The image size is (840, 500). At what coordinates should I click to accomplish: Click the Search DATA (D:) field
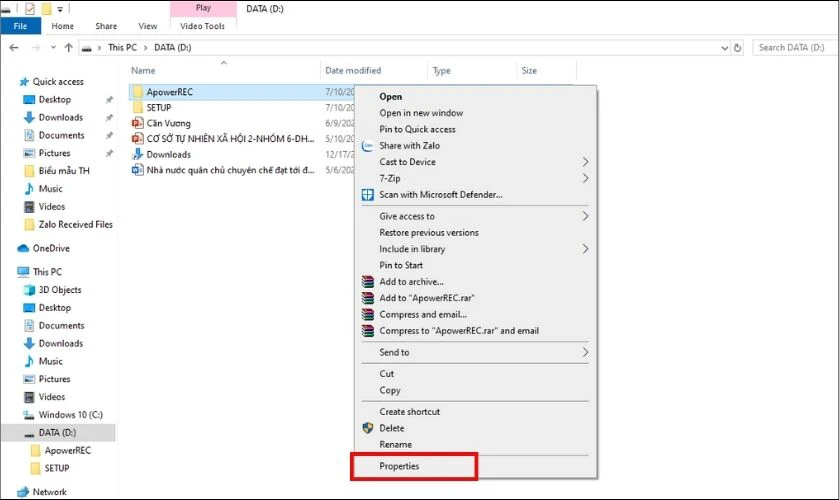coord(796,48)
